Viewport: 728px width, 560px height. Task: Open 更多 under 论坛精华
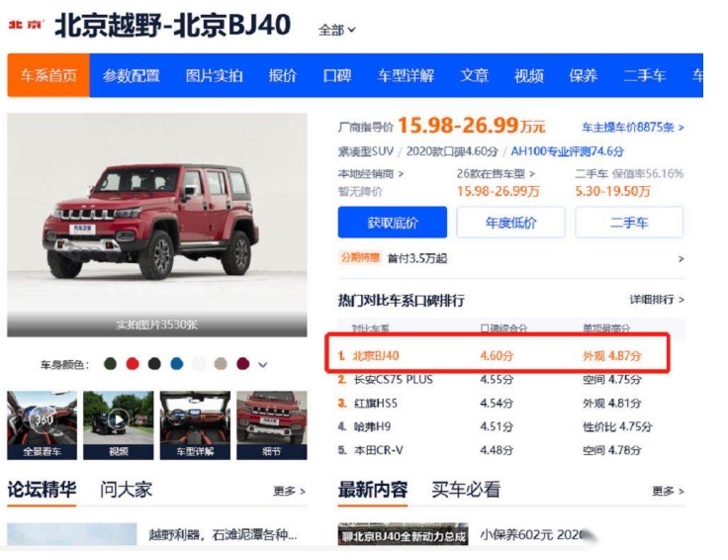[x=289, y=491]
